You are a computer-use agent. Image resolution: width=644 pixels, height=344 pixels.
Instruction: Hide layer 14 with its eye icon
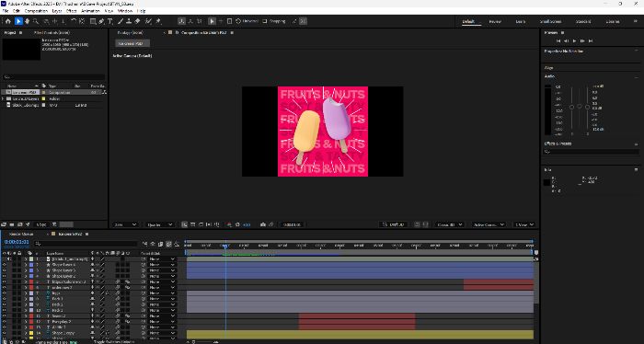[x=4, y=333]
